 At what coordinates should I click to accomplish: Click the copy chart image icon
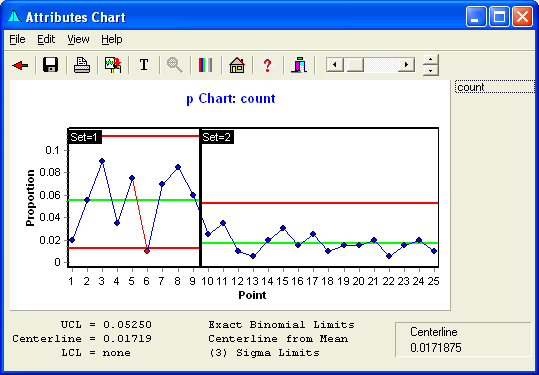113,65
